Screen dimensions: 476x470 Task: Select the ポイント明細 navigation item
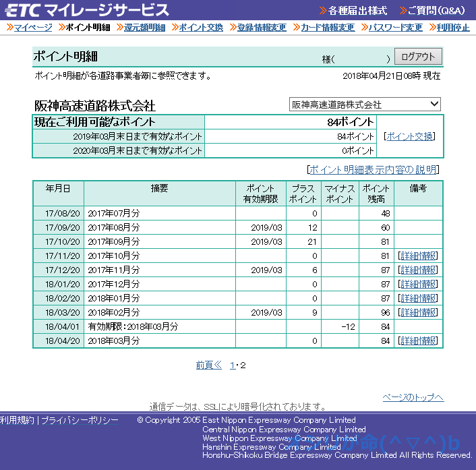(88, 28)
